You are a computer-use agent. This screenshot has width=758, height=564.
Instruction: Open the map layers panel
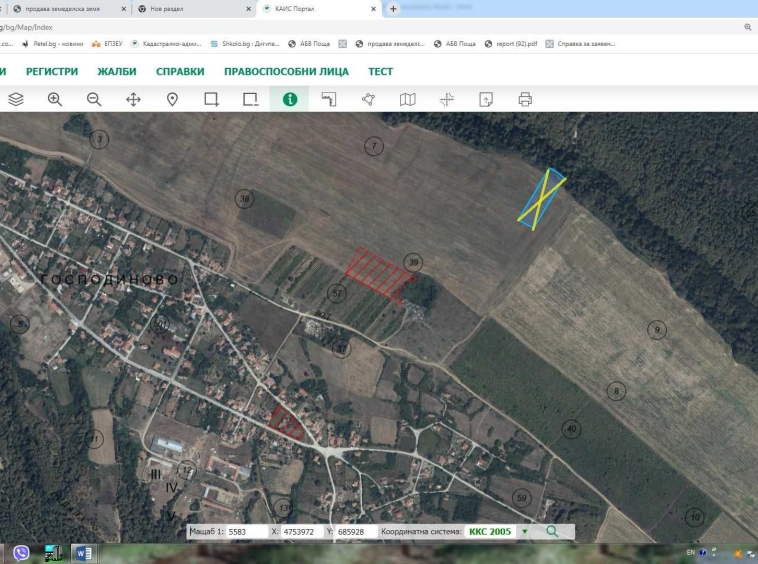[15, 99]
